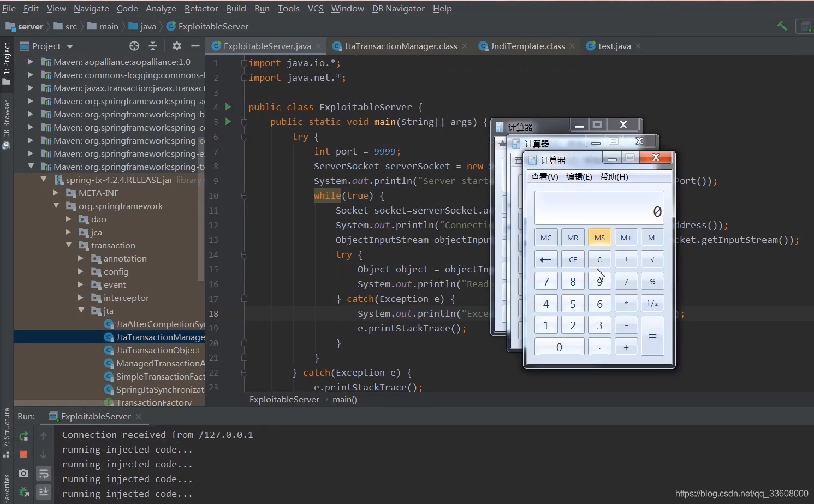
Task: Collapse the org.springframework package
Action: click(x=56, y=206)
